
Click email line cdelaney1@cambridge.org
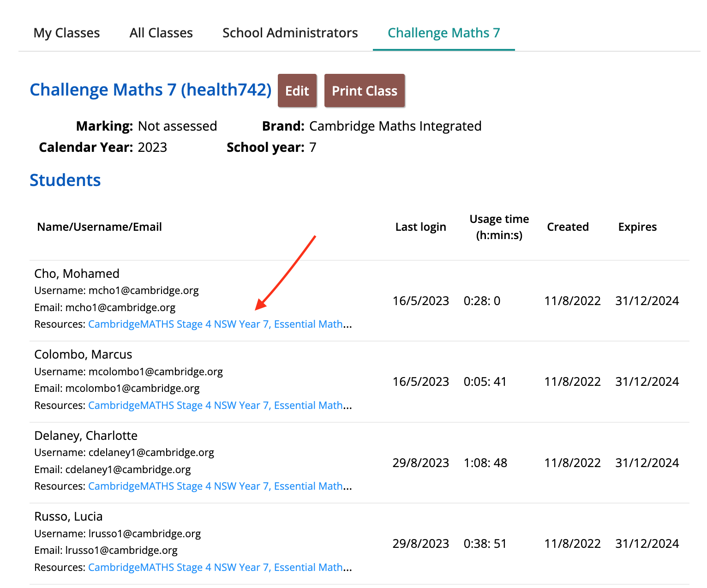point(113,469)
